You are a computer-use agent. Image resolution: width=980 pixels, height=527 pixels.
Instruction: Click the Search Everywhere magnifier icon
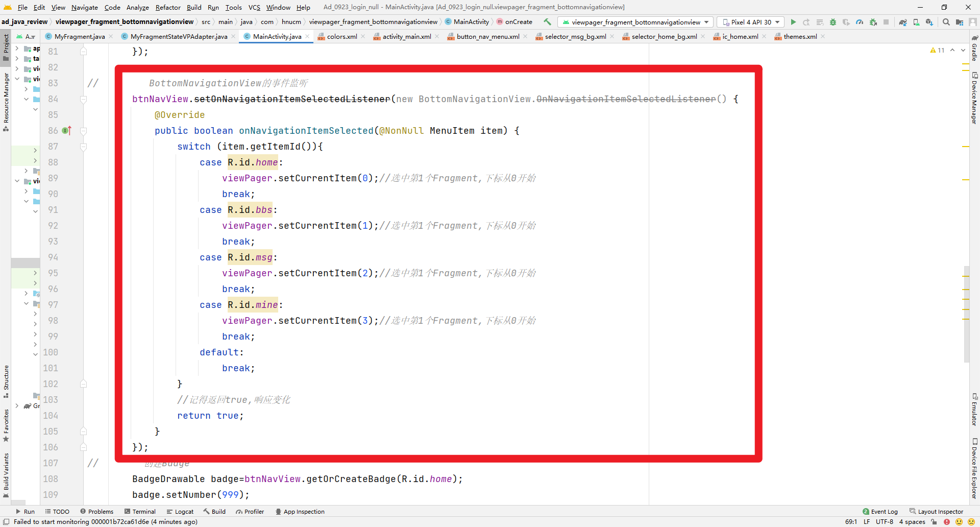coord(946,22)
